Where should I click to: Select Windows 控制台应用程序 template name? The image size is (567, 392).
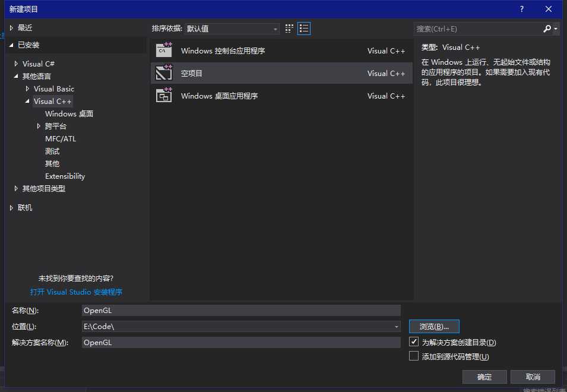[223, 50]
